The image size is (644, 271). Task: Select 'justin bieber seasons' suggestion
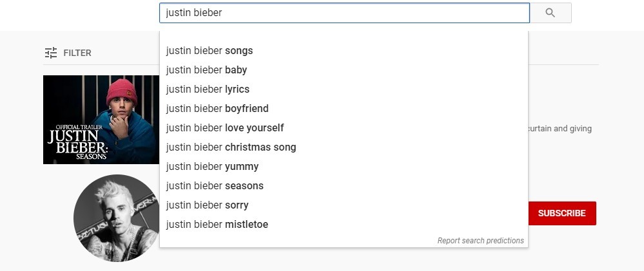[344, 186]
